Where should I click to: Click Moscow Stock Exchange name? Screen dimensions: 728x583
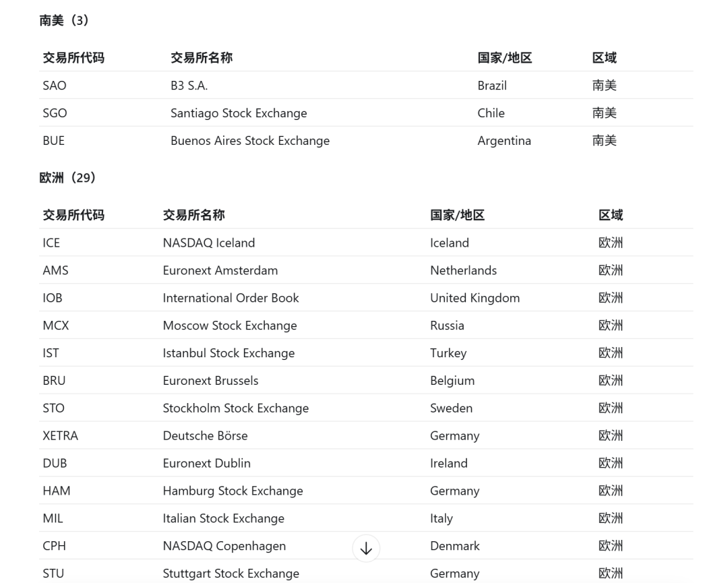(x=230, y=326)
